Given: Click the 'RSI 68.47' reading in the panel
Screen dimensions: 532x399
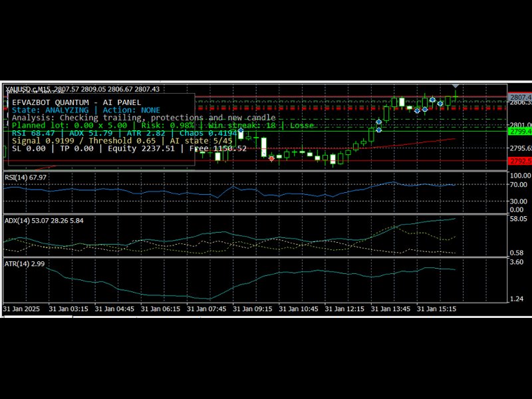Looking at the screenshot, I should click(33, 133).
